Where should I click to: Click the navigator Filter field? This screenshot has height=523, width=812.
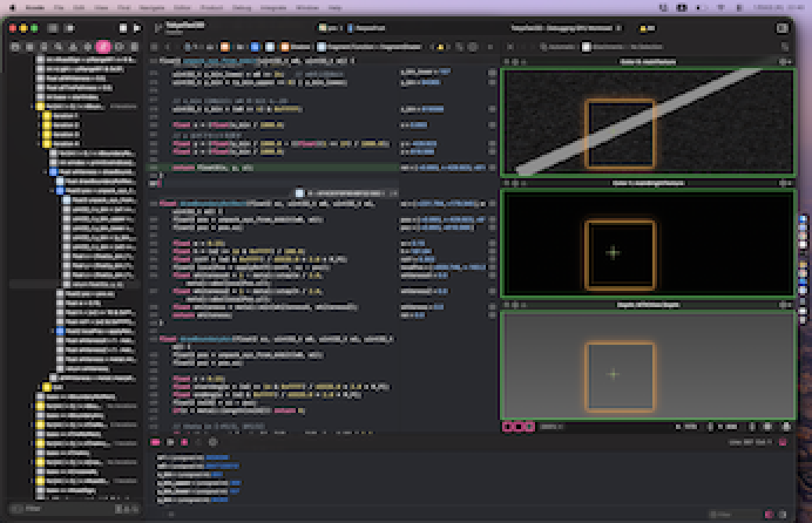63,508
